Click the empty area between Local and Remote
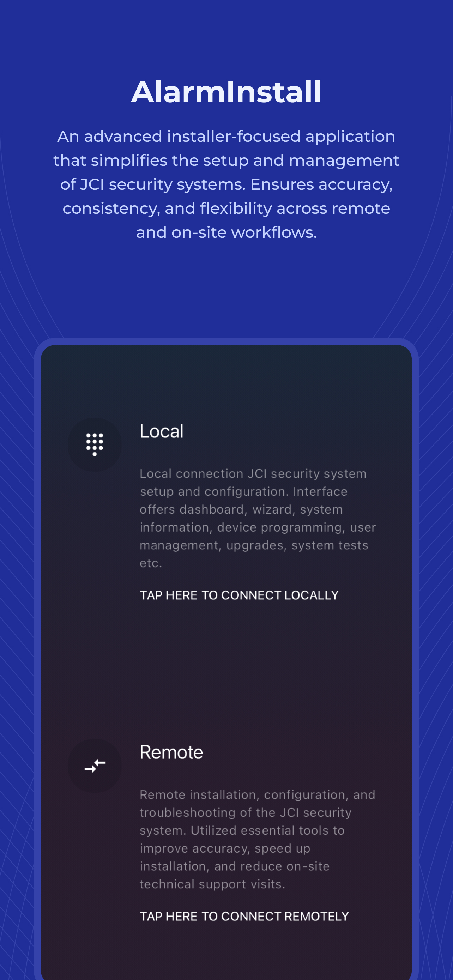Screen dimensions: 453x980 click(226, 670)
